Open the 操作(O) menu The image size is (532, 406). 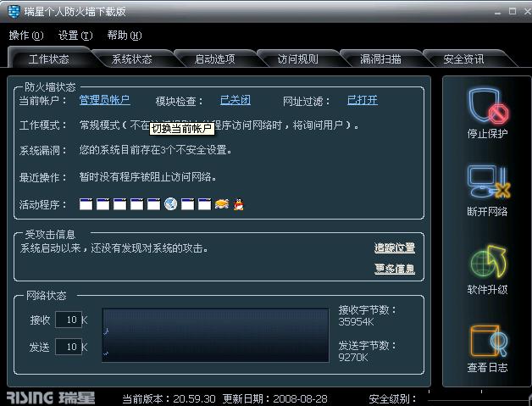click(x=26, y=36)
